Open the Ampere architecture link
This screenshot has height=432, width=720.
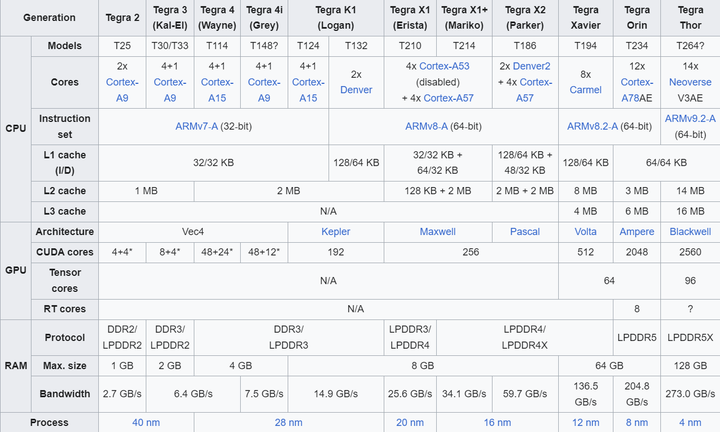click(x=636, y=232)
